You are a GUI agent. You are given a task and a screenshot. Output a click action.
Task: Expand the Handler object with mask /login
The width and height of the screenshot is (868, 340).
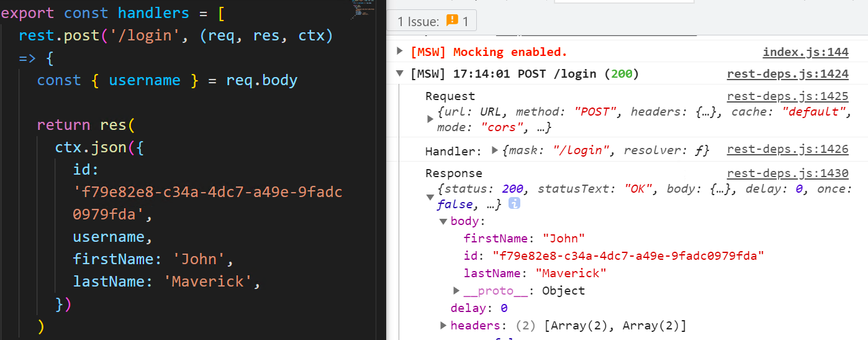point(494,150)
